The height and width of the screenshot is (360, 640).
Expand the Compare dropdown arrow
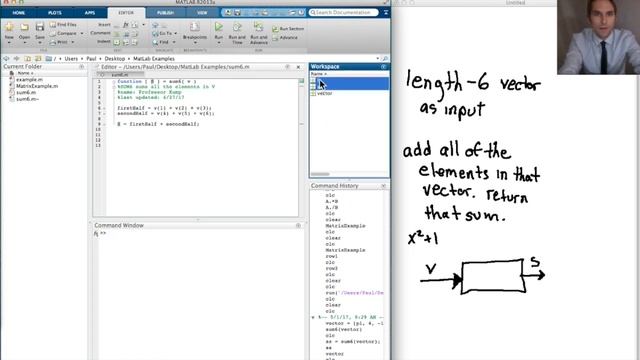click(x=82, y=33)
